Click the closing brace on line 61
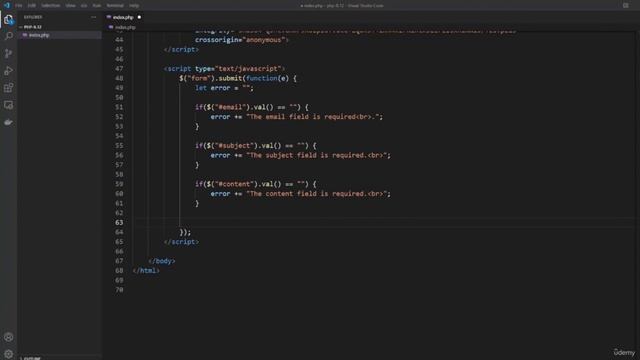Viewport: 640px width, 360px height. coord(197,203)
